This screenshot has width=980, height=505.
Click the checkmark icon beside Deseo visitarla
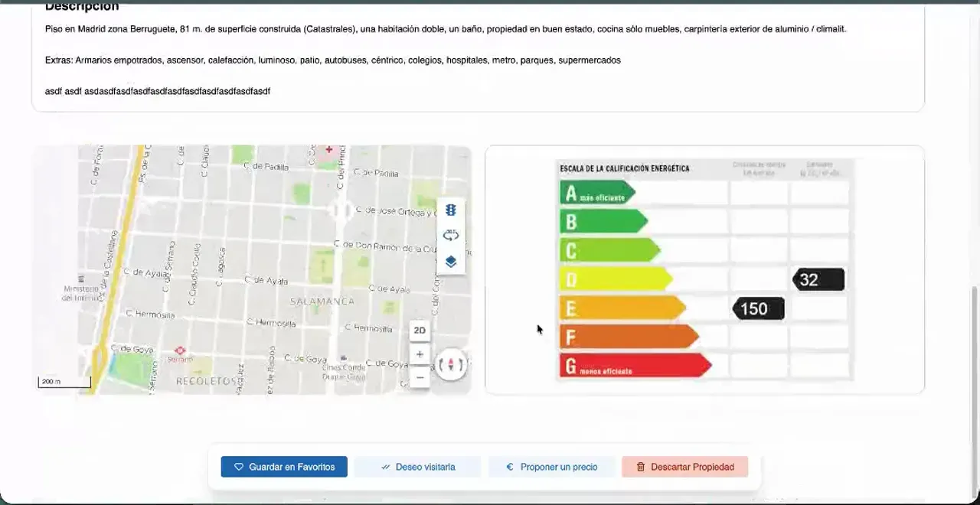[385, 467]
